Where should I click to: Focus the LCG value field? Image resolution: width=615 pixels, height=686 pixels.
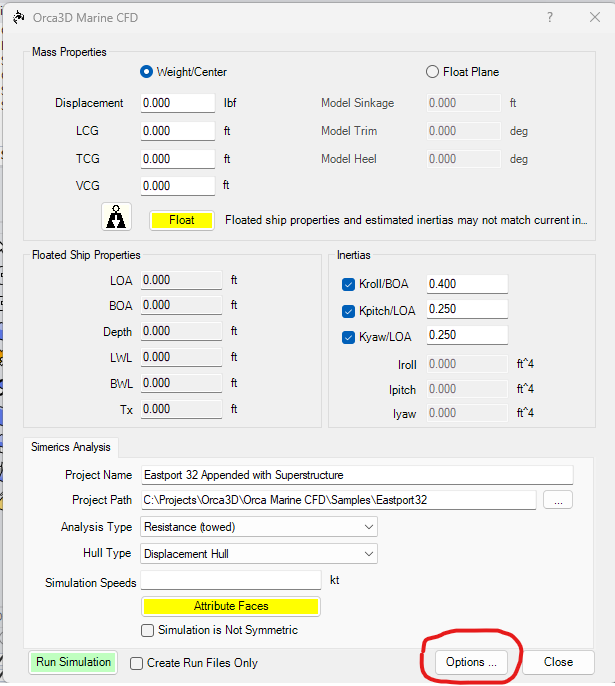pyautogui.click(x=178, y=131)
